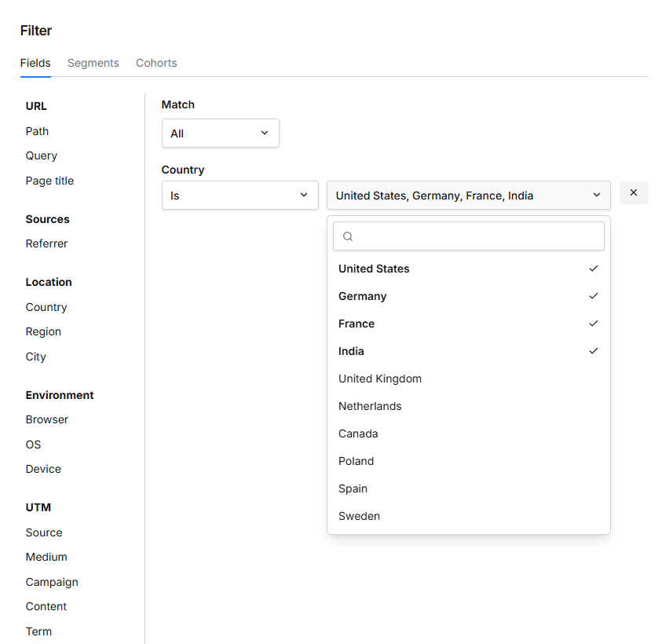Screen dimensions: 669x644
Task: Expand the Is operator dropdown
Action: [239, 196]
